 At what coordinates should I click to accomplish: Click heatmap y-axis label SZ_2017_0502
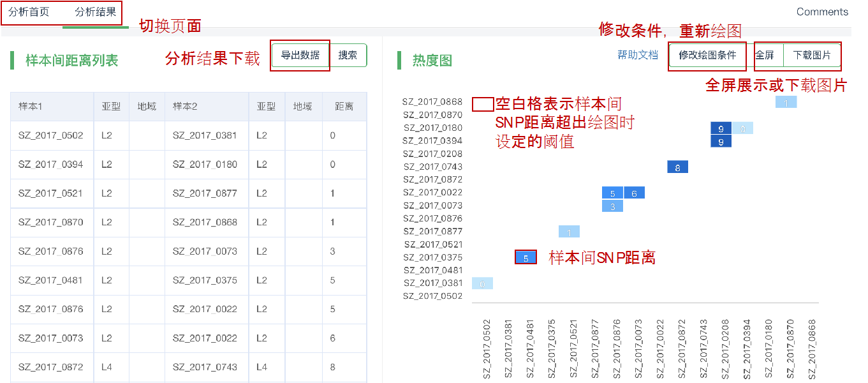pos(433,296)
